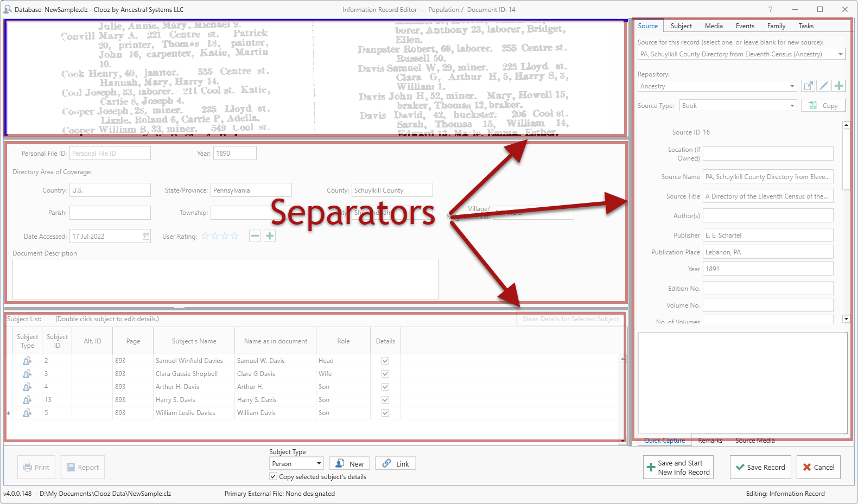Open repository in new window icon
Viewport: 858px width, 504px height.
point(809,86)
